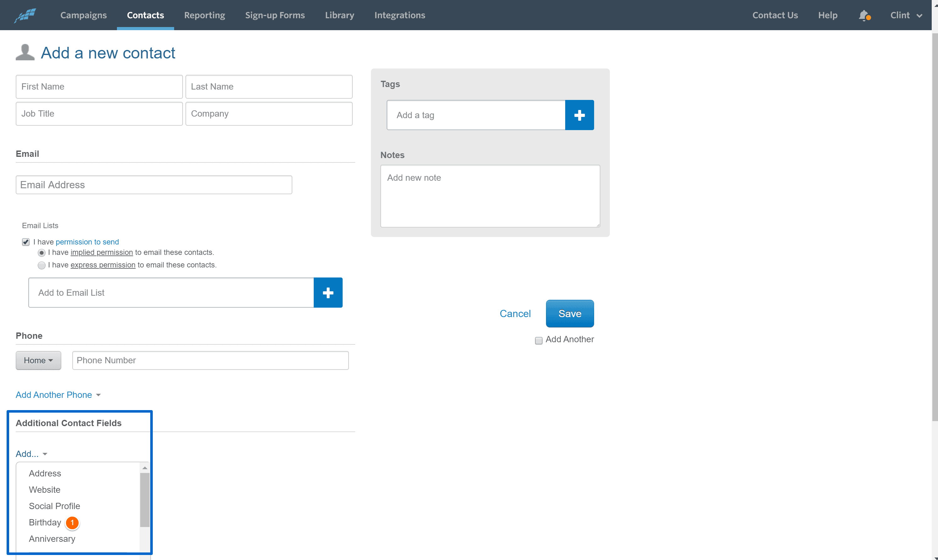Screen dimensions: 938x560
Task: Go to the Campaigns tab
Action: pyautogui.click(x=83, y=15)
